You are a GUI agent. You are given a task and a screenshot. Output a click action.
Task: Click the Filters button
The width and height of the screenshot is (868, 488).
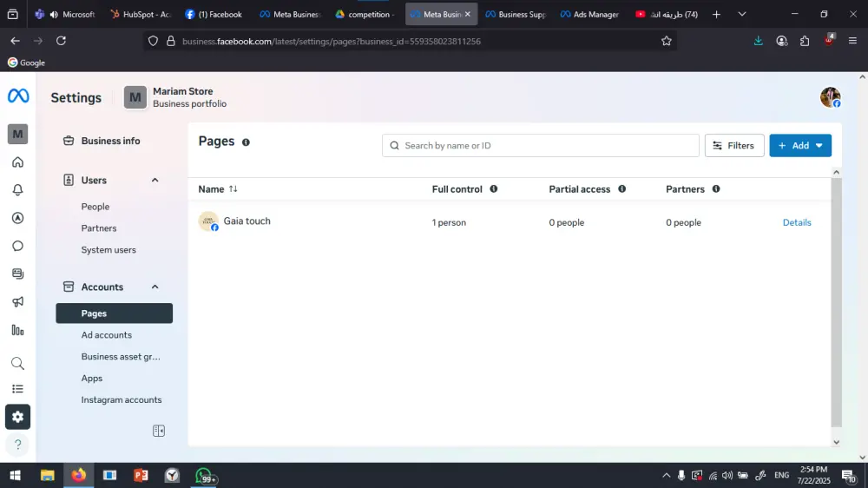(733, 146)
